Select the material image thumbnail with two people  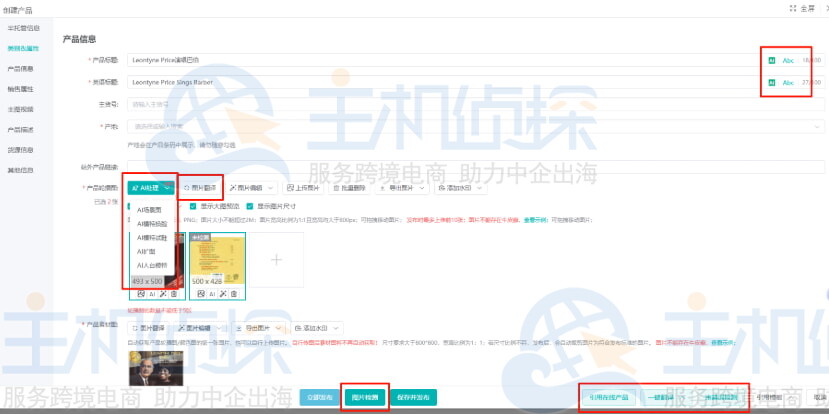click(x=156, y=367)
